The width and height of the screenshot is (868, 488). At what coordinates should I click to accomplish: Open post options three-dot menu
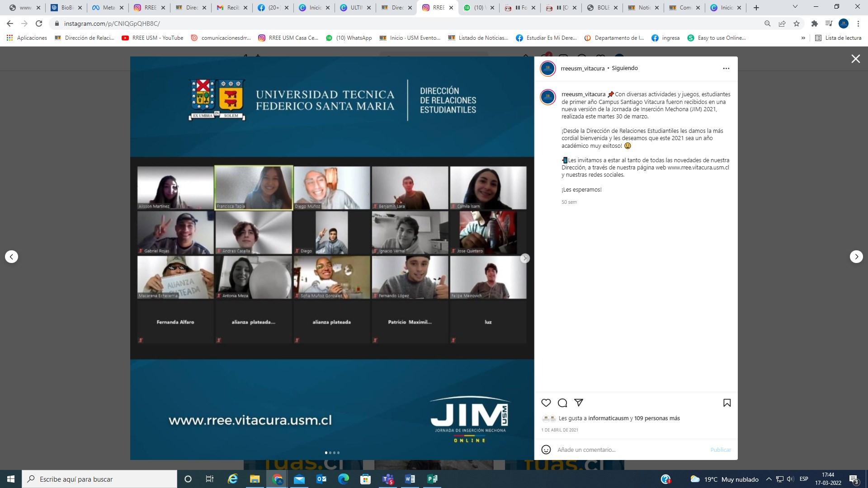[726, 68]
